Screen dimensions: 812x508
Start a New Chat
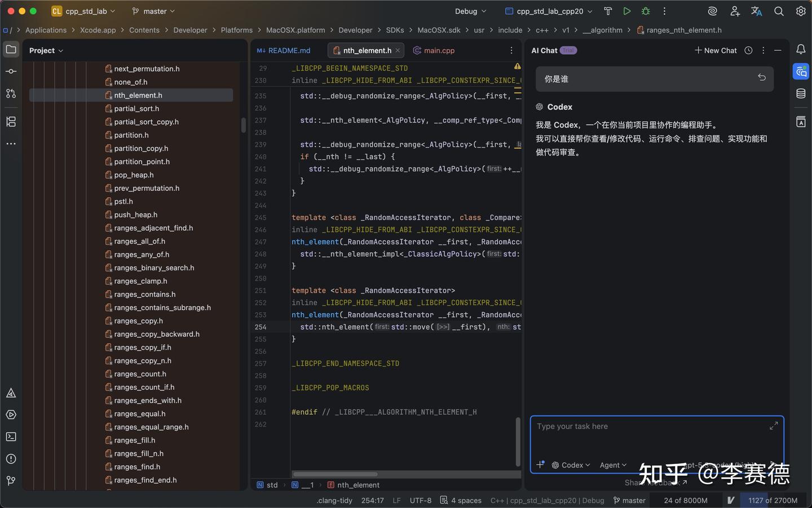pos(716,50)
